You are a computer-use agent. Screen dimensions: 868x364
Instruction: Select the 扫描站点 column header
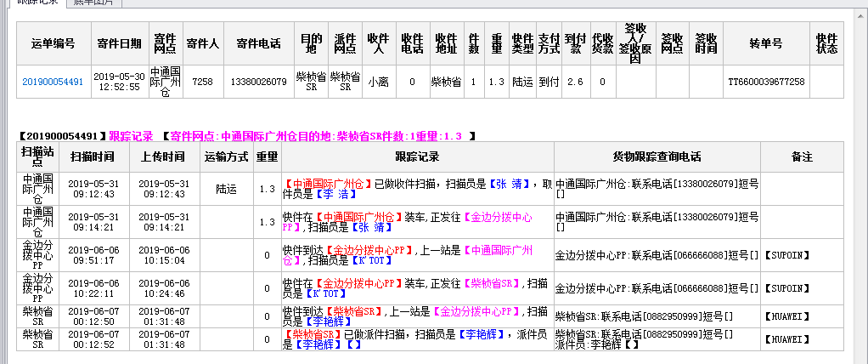(37, 156)
